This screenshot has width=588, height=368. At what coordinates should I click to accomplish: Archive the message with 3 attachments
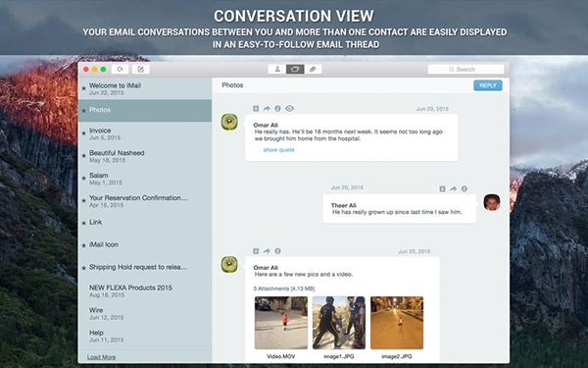pyautogui.click(x=256, y=251)
